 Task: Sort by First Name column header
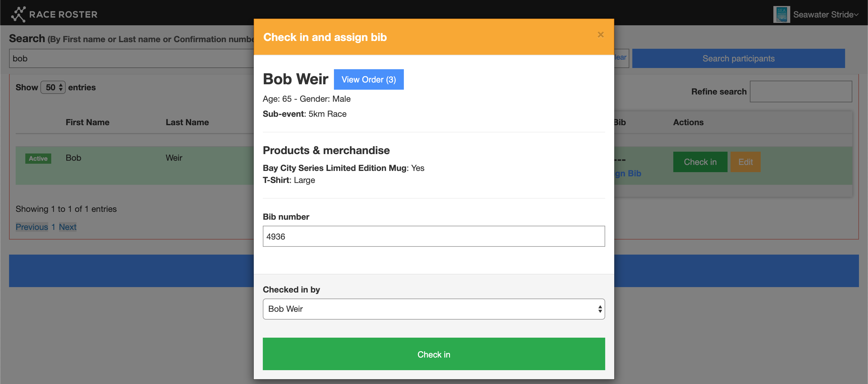pyautogui.click(x=87, y=122)
